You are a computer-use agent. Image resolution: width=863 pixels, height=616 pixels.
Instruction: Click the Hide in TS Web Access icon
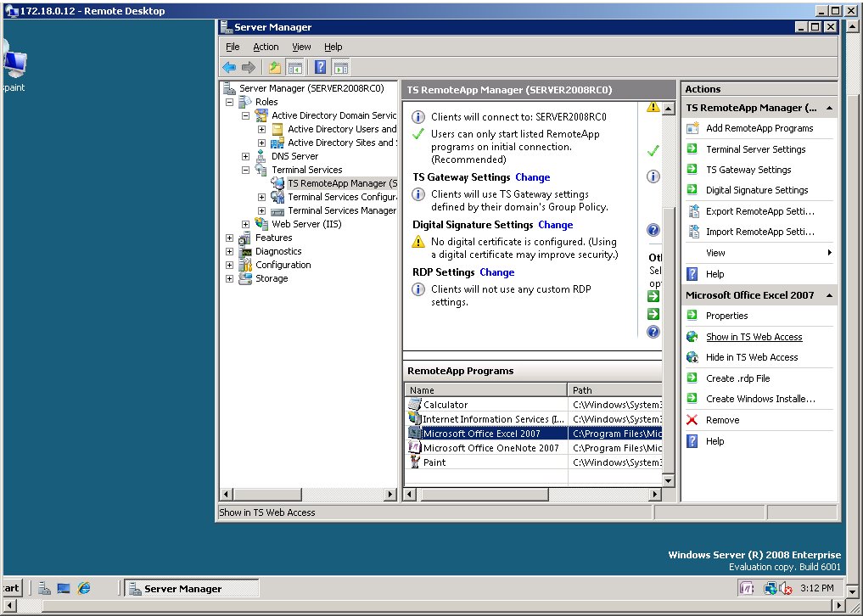tap(692, 357)
